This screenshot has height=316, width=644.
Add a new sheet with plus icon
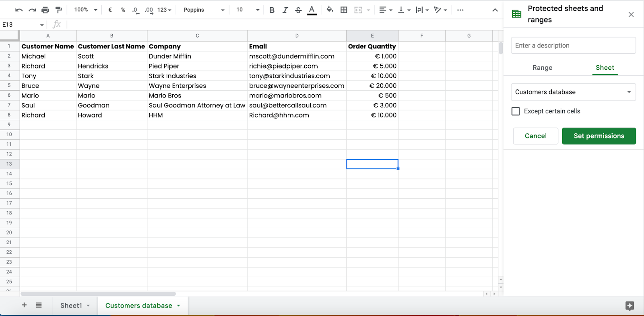pos(24,305)
